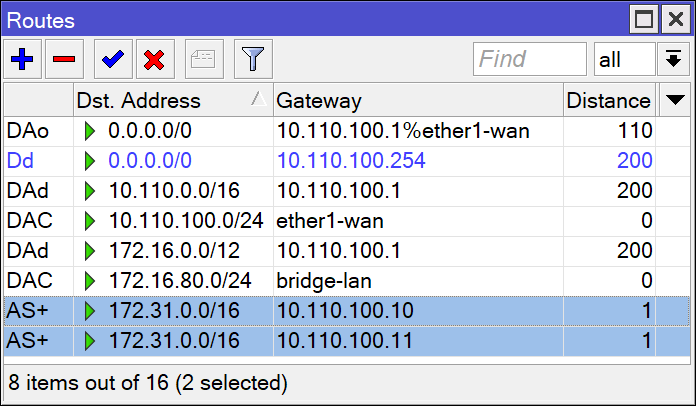The height and width of the screenshot is (406, 696).
Task: Sort by the Distance column header
Action: (607, 100)
